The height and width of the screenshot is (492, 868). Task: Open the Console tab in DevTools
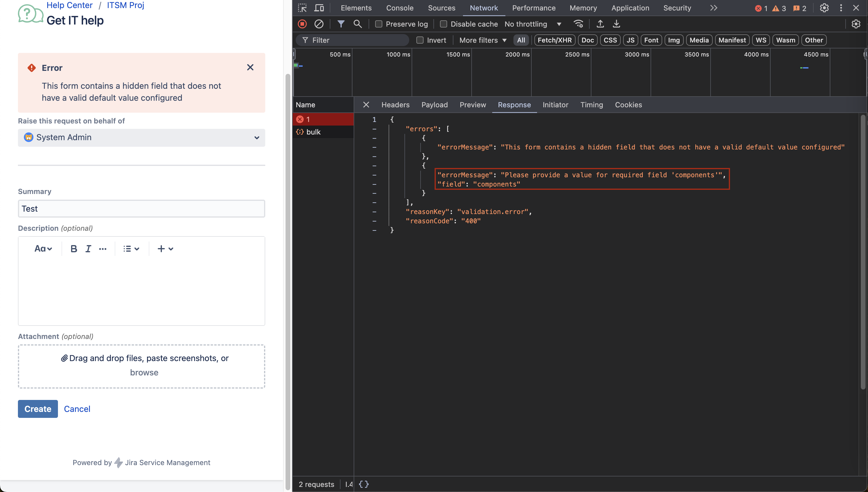coord(400,8)
